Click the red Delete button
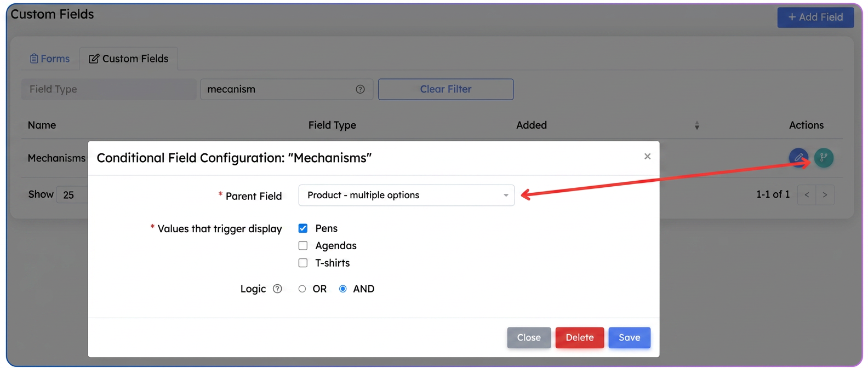Image resolution: width=868 pixels, height=368 pixels. pos(579,337)
